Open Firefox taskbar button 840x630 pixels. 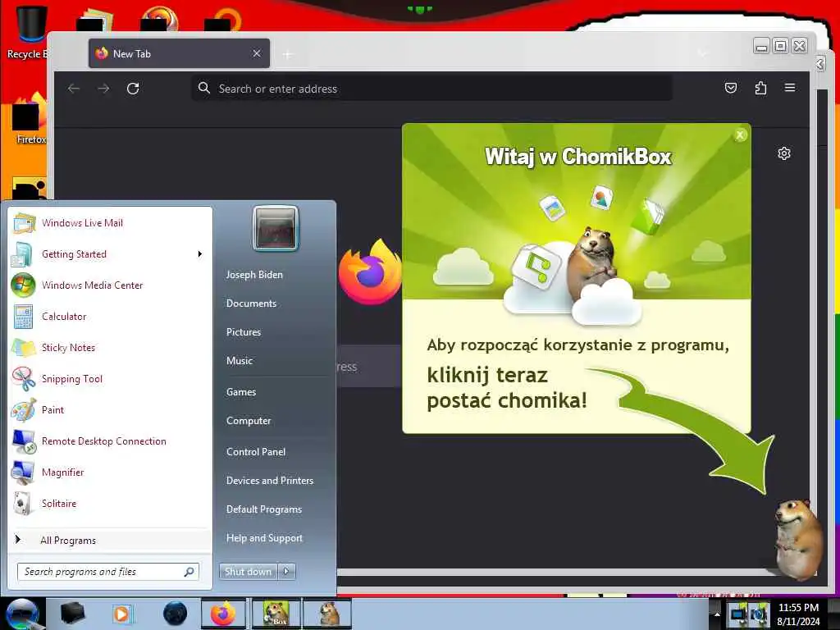(223, 614)
